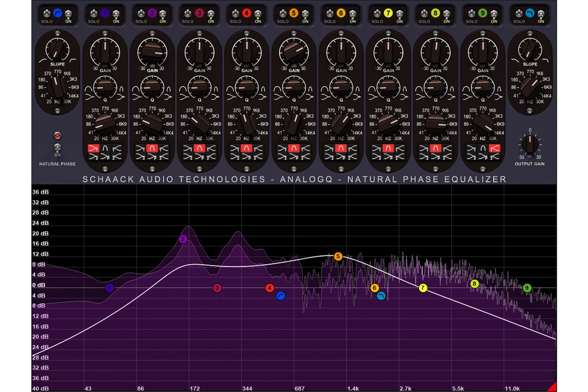Viewport: 588px width, 392px height.
Task: Click the red low shelf button on band 1
Action: (93, 148)
